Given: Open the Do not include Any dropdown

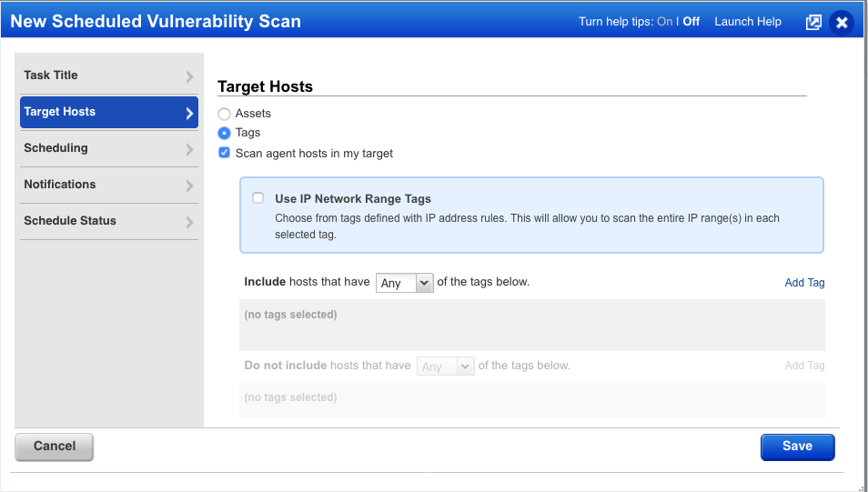Looking at the screenshot, I should pyautogui.click(x=446, y=366).
